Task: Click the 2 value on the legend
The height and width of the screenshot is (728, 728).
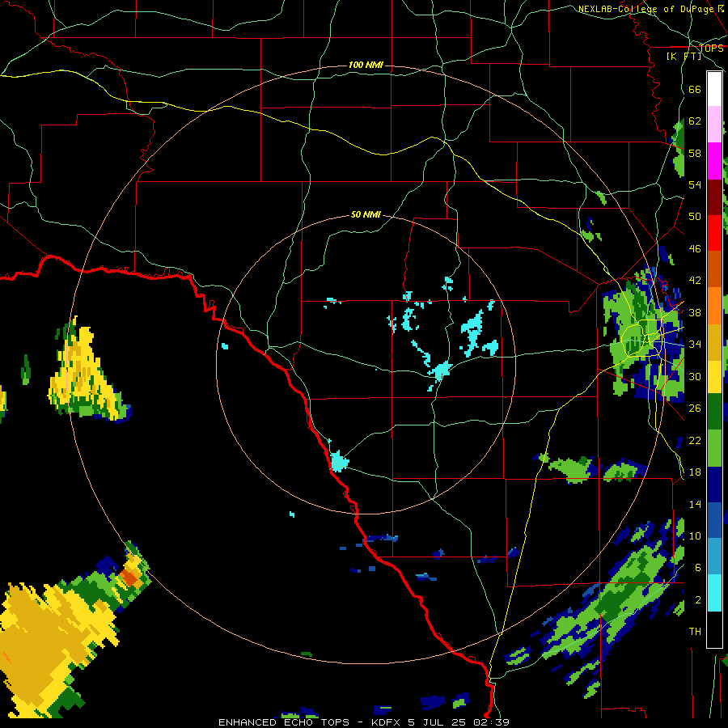Action: point(697,600)
